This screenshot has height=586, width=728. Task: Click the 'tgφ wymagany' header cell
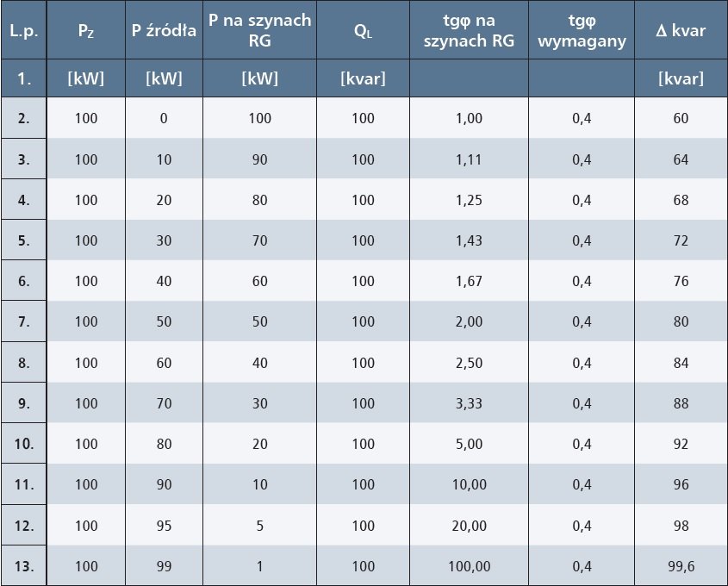point(582,31)
